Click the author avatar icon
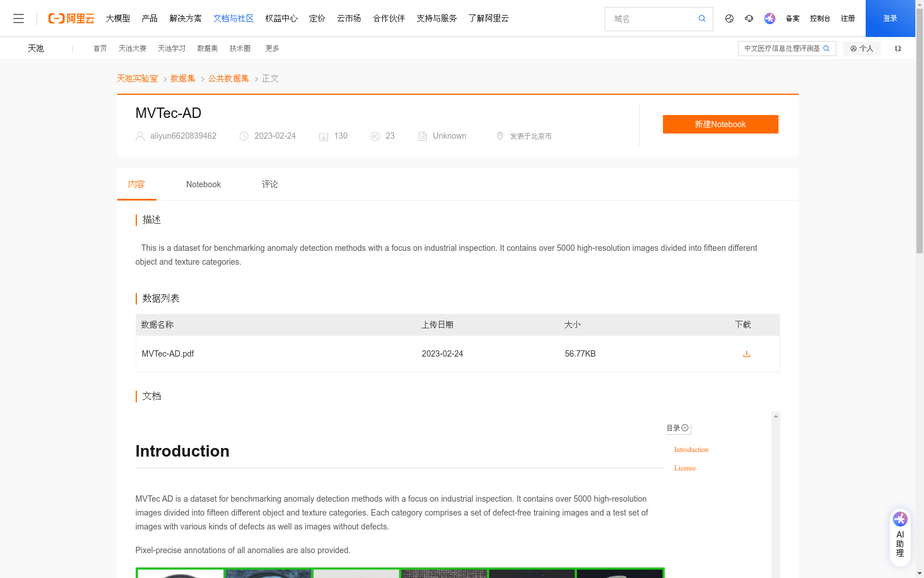Screen dimensions: 924x578 pos(140,136)
